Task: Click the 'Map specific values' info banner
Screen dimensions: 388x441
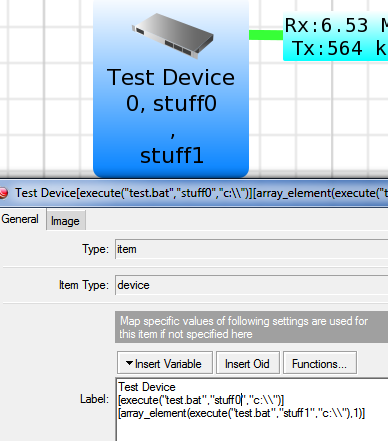Action: pos(251,327)
